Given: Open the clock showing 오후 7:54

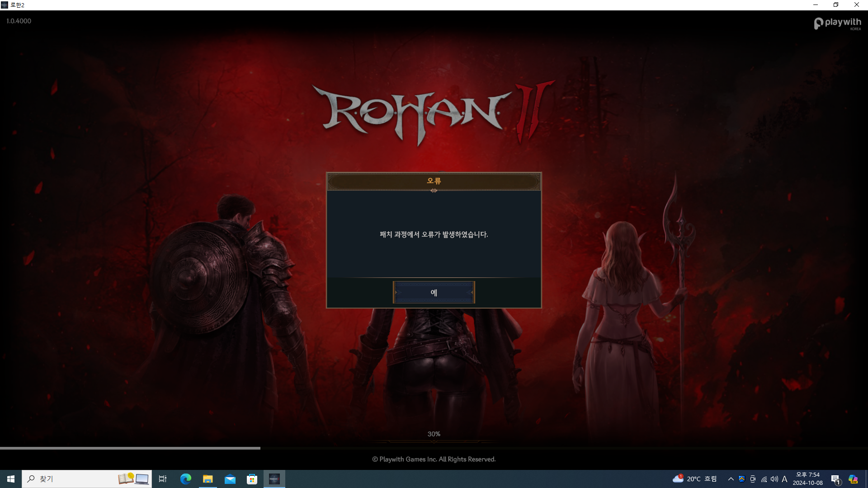Looking at the screenshot, I should 808,479.
